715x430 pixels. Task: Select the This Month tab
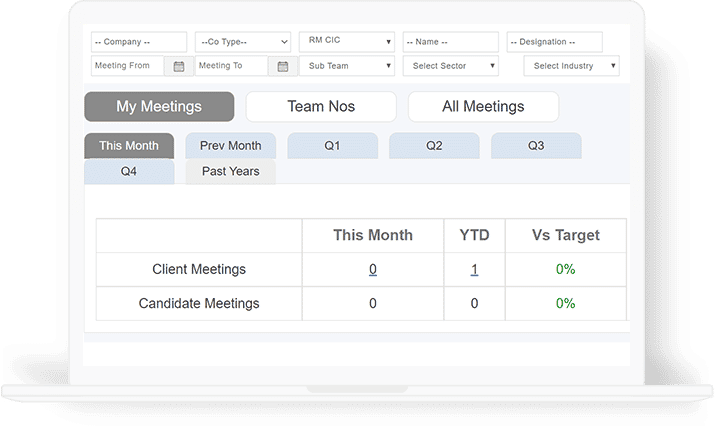coord(129,146)
